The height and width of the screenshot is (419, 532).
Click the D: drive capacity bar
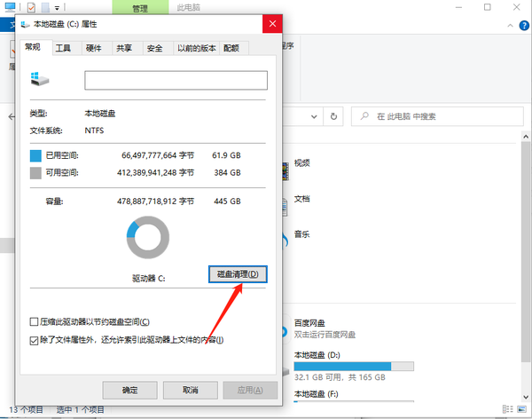(x=354, y=367)
